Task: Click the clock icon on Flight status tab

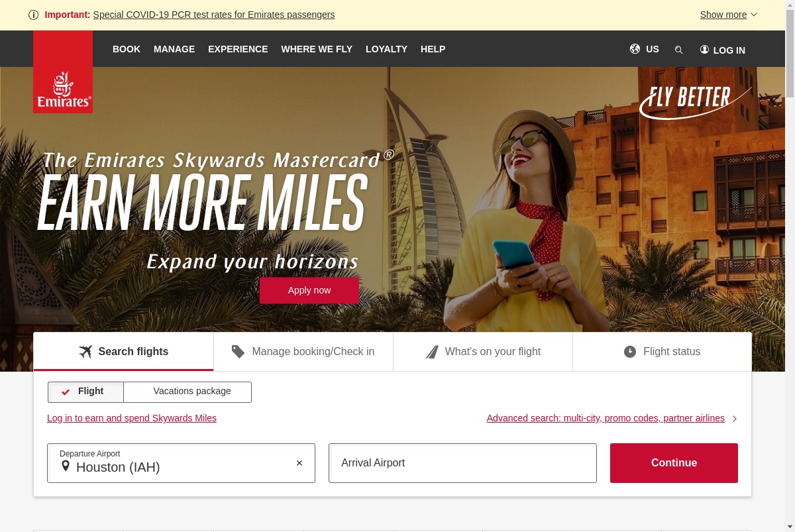Action: tap(630, 352)
